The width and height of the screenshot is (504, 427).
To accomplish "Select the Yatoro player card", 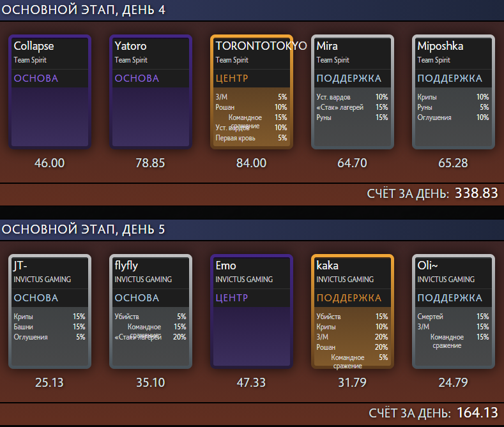I will click(151, 92).
